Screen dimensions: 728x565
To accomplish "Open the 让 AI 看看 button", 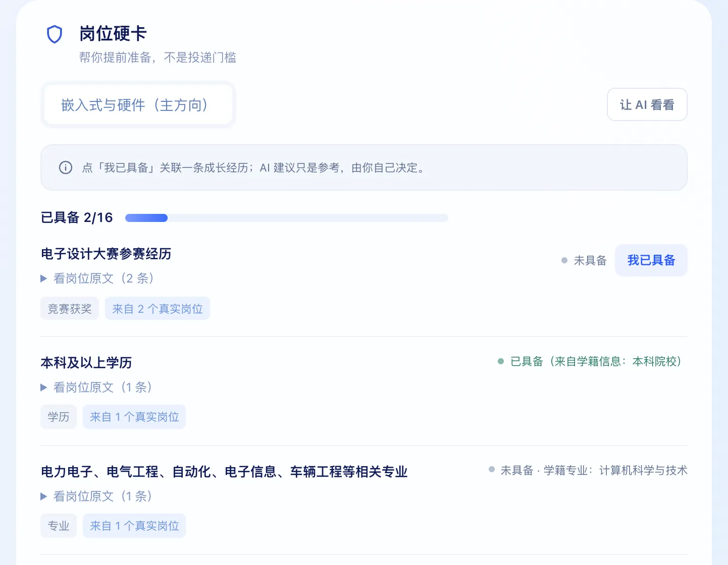I will (647, 104).
